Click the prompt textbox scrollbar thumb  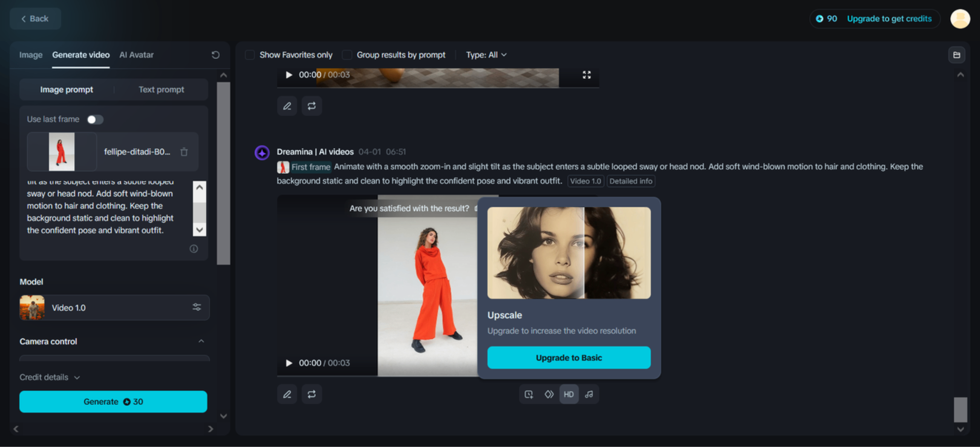click(199, 212)
